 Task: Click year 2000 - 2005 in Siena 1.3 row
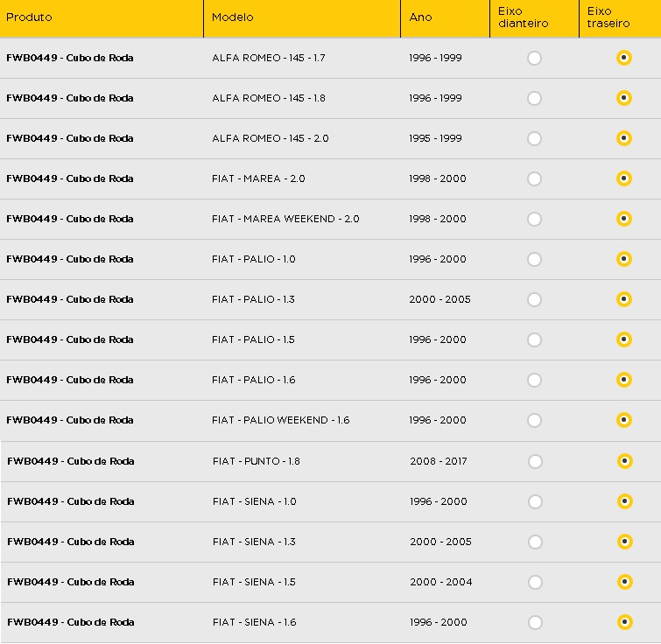(x=440, y=542)
